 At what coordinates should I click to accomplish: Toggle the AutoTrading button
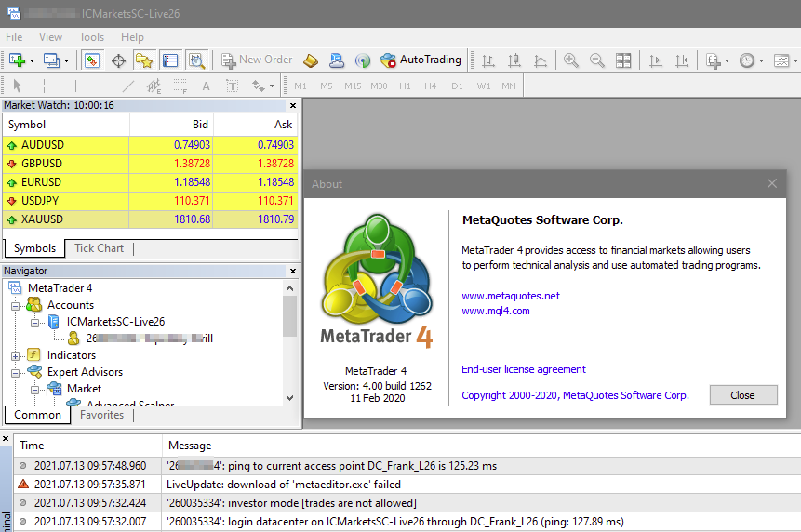coord(421,60)
